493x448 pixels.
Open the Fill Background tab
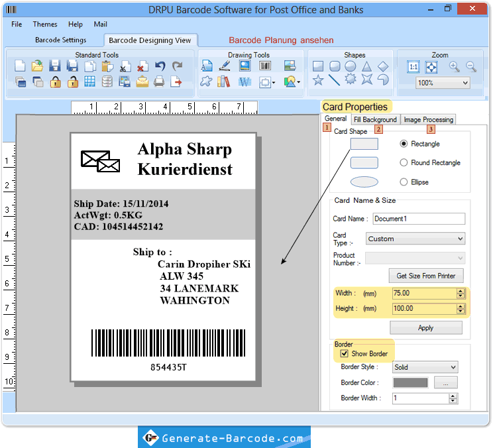click(375, 119)
